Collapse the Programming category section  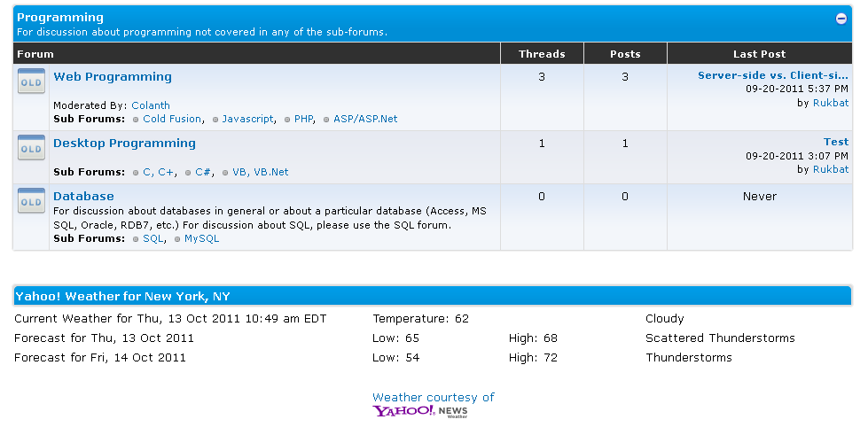point(841,19)
